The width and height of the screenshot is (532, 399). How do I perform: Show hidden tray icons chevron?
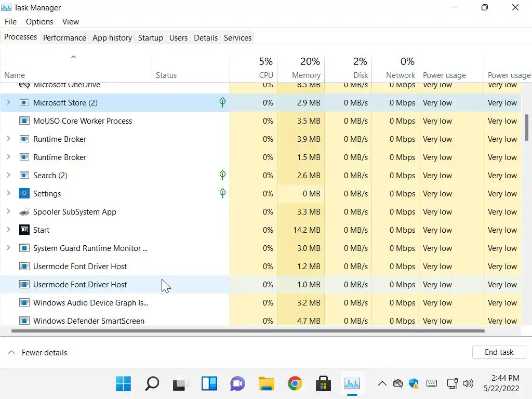pos(382,384)
